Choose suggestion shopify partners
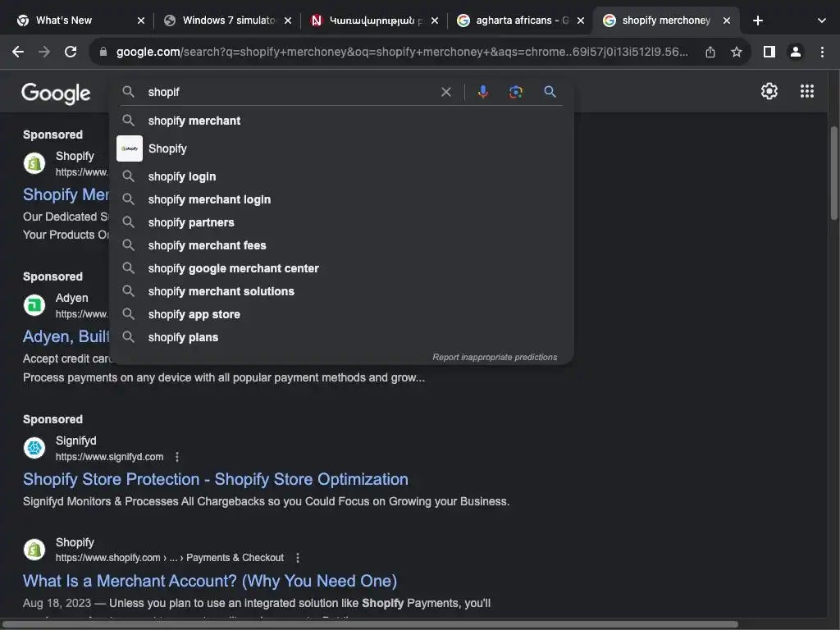Screen dimensions: 840x630 click(342, 222)
